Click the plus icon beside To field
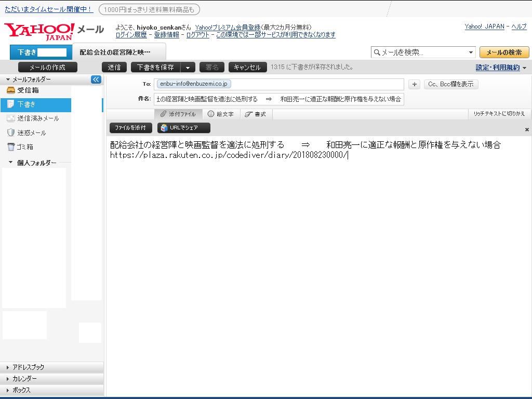The width and height of the screenshot is (532, 399). [x=414, y=84]
